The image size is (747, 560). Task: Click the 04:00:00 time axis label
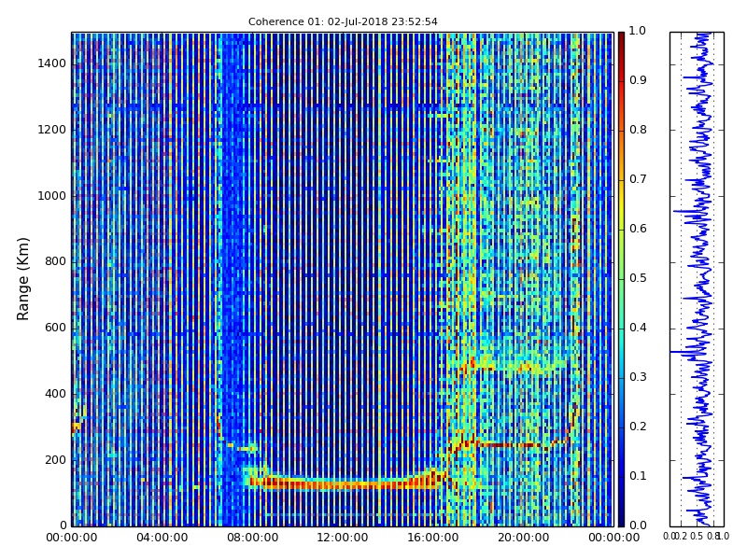click(162, 538)
